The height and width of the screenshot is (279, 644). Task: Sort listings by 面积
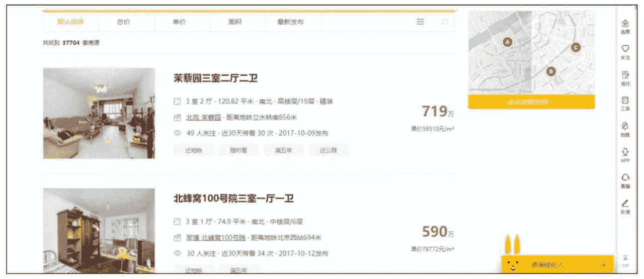click(x=235, y=22)
